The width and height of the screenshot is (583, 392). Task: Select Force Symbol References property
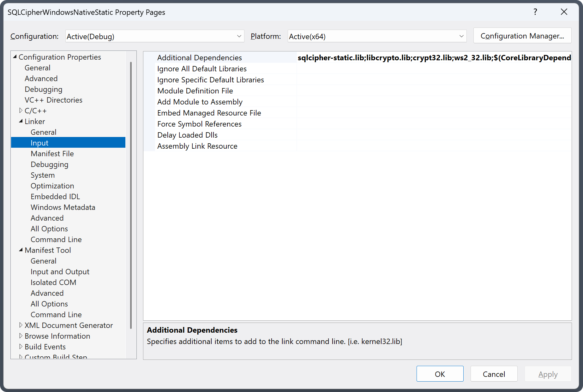[199, 124]
